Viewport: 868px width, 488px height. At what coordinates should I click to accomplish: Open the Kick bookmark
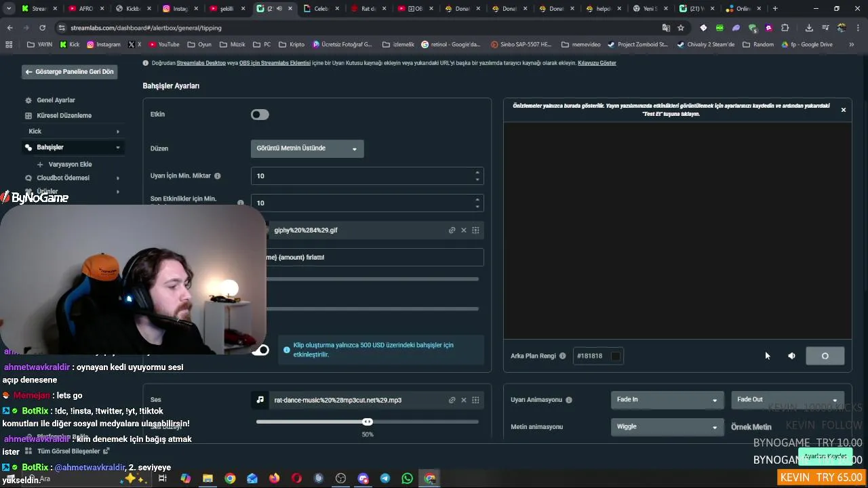[70, 44]
